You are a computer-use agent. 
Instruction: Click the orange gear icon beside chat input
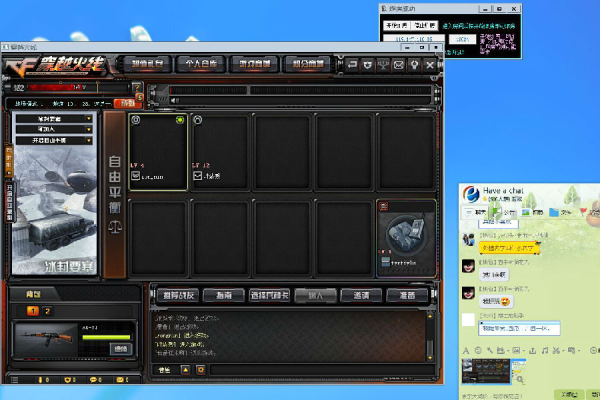click(x=200, y=369)
